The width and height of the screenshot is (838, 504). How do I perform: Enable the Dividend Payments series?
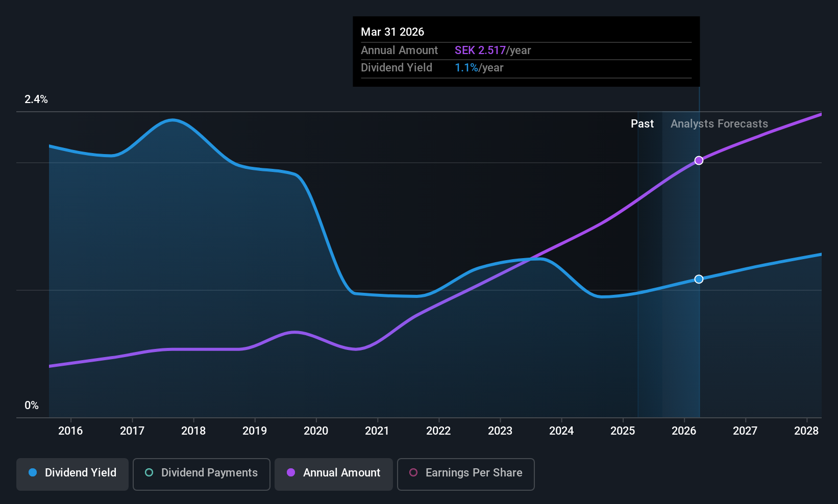[x=201, y=474]
